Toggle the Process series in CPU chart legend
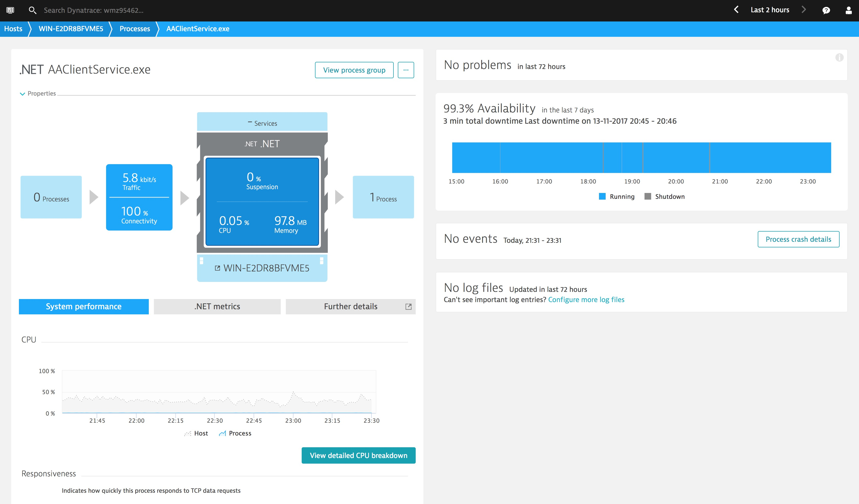 [x=235, y=433]
